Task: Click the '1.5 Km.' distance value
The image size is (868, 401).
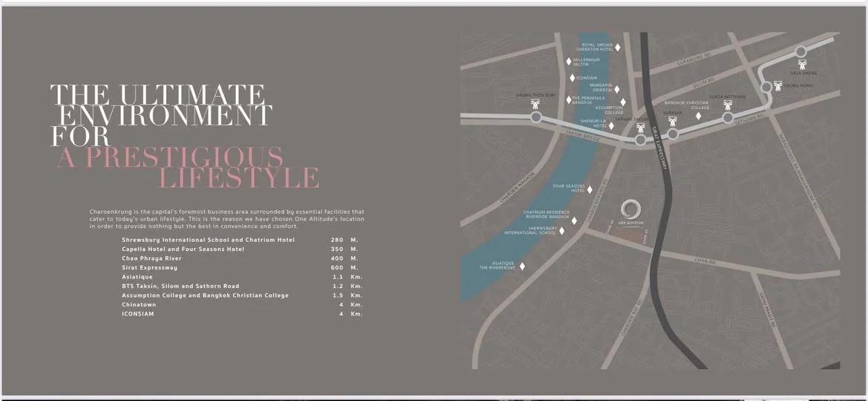Action: (x=348, y=296)
